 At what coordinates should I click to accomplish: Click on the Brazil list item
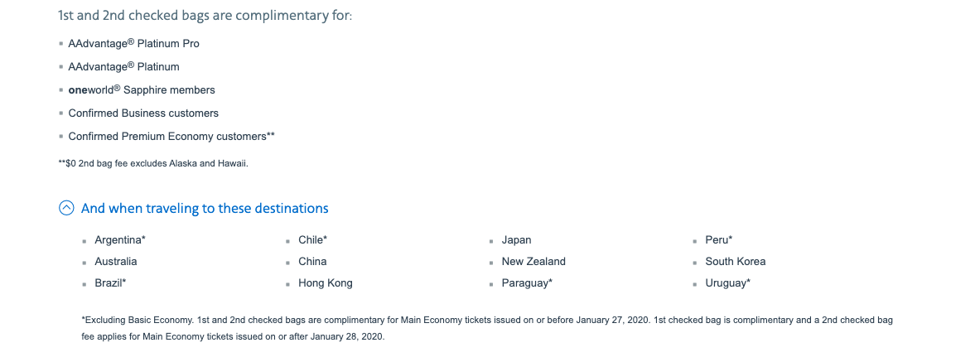[x=111, y=282]
